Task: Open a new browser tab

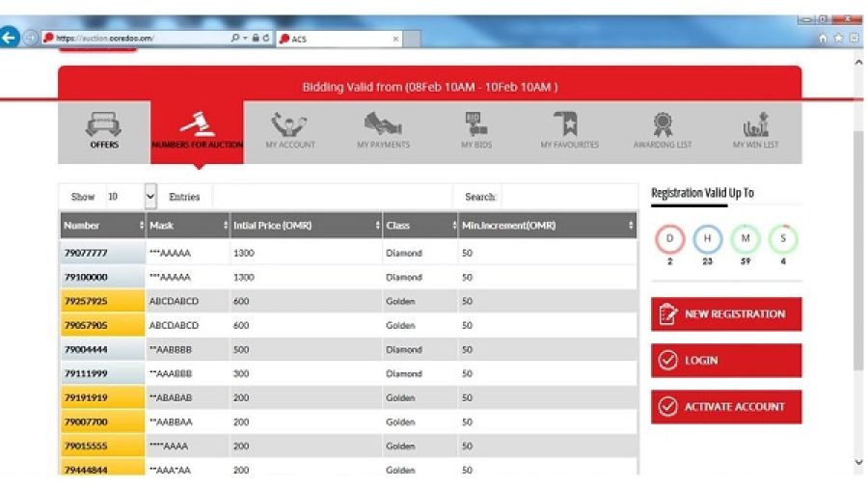Action: (411, 39)
